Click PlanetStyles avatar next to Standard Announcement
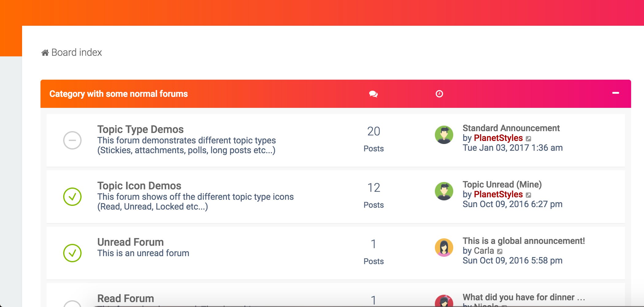The width and height of the screenshot is (644, 307). [444, 135]
